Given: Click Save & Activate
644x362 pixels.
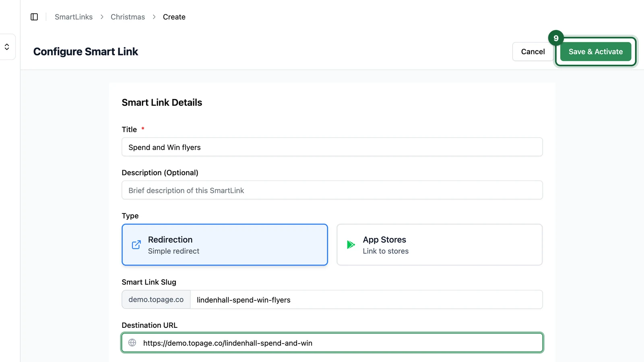Looking at the screenshot, I should (595, 51).
